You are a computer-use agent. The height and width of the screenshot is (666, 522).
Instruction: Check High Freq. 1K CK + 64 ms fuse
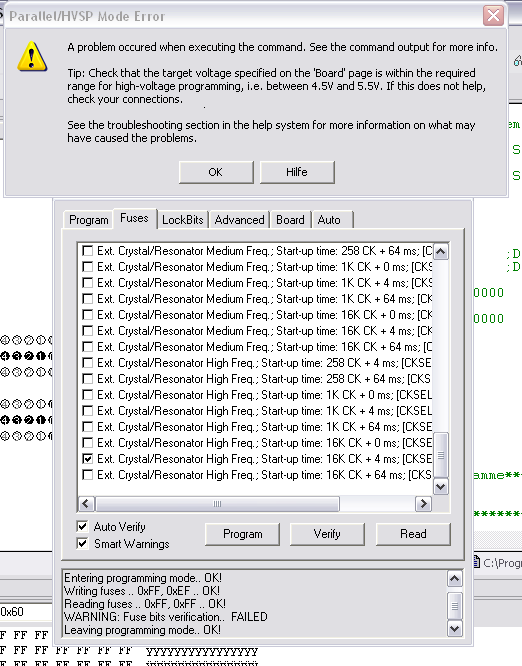[87, 426]
